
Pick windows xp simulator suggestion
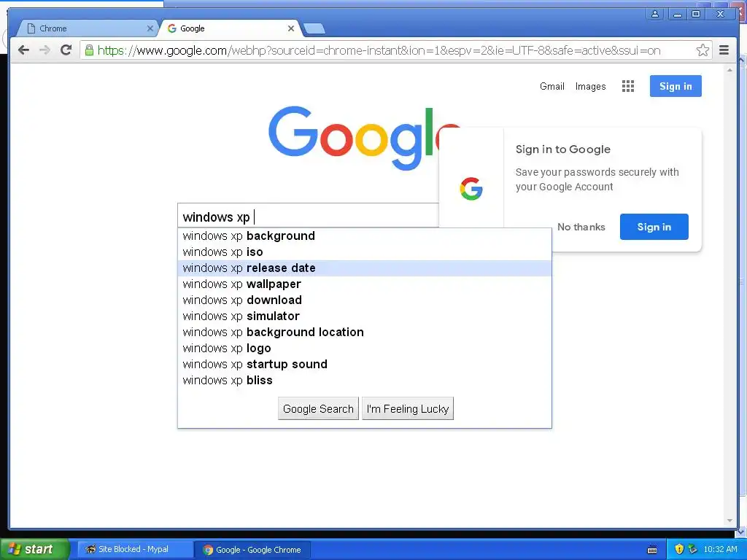pos(365,316)
